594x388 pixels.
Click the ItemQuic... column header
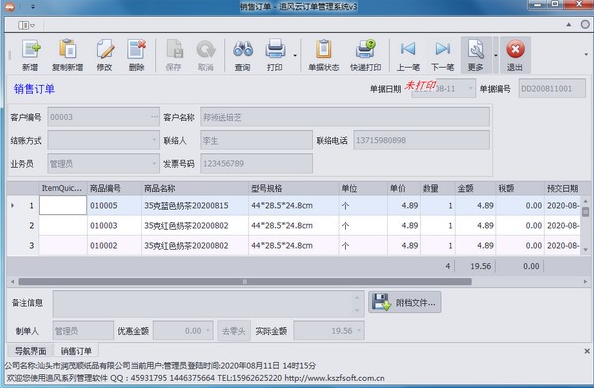(x=63, y=188)
